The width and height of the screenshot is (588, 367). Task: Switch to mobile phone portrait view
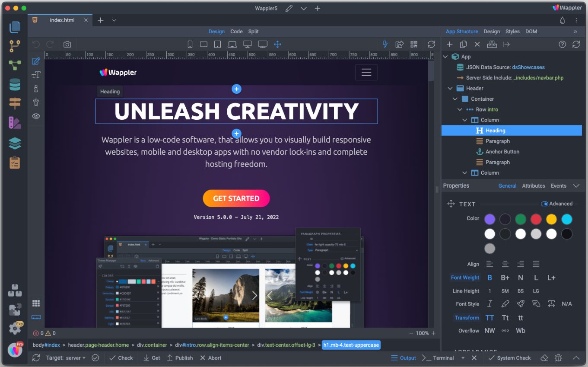[x=190, y=44]
